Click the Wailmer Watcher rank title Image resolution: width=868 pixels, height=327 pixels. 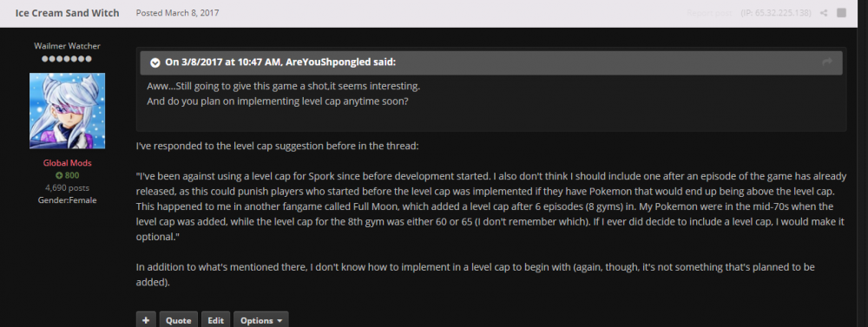[x=67, y=46]
